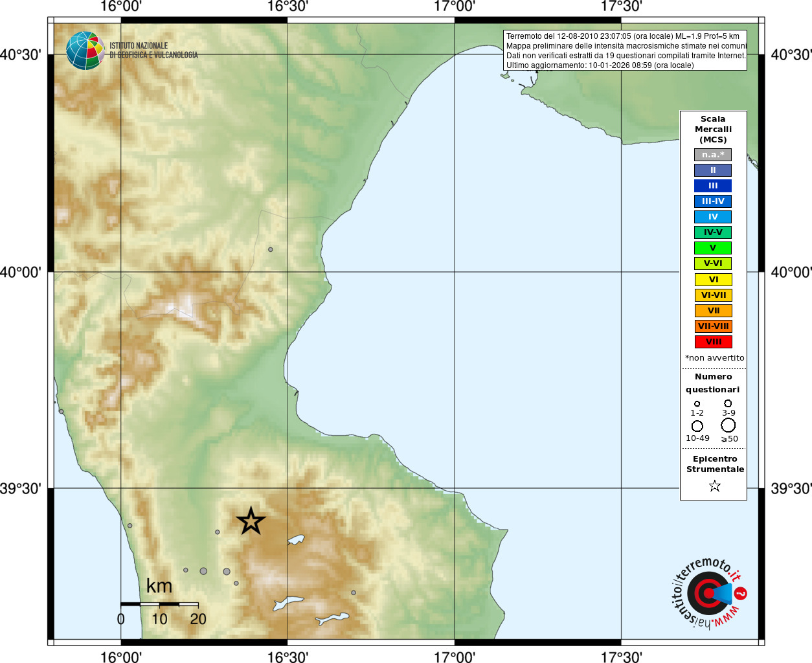Click the '20' scale bar label
The height and width of the screenshot is (663, 812).
tap(198, 619)
